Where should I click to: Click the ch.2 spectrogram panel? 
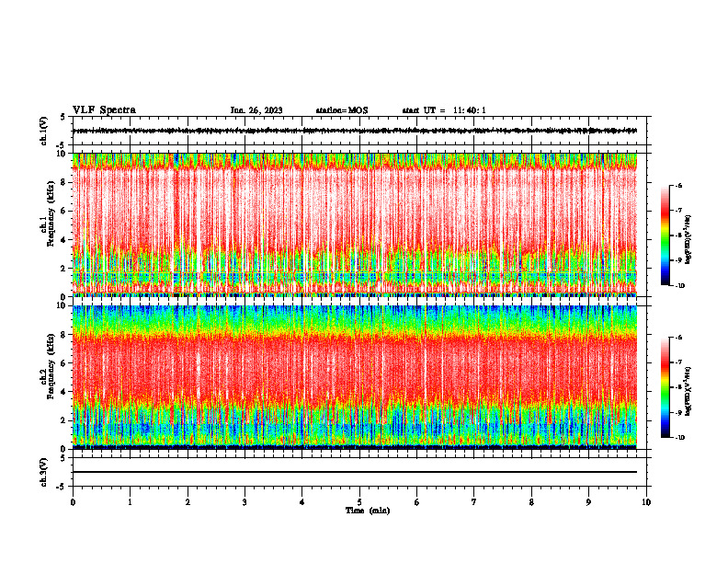pyautogui.click(x=355, y=377)
